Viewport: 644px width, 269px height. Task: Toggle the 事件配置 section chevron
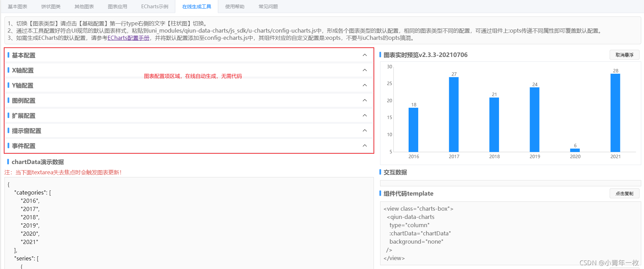pyautogui.click(x=365, y=146)
